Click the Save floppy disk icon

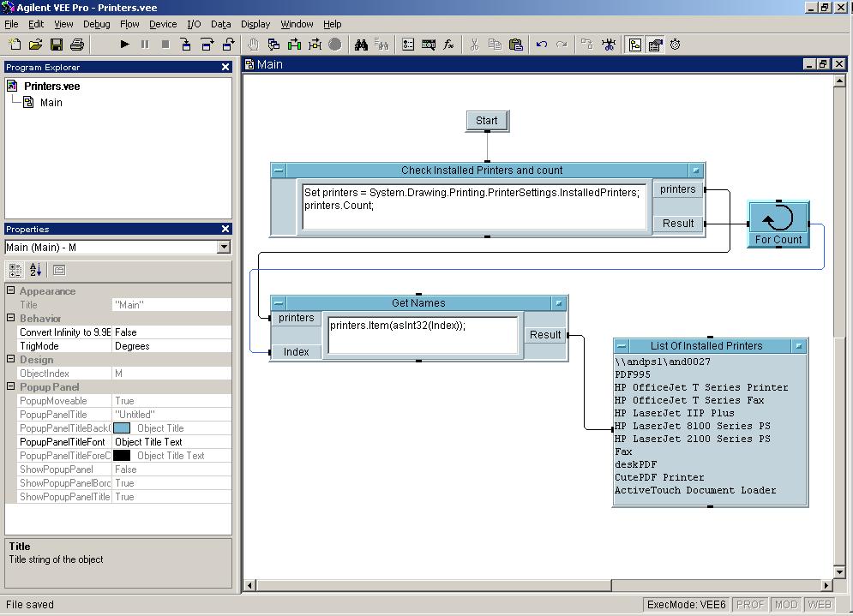(x=57, y=45)
